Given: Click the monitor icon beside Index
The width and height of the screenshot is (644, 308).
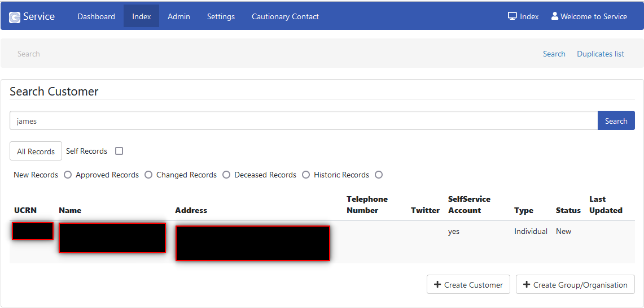Looking at the screenshot, I should tap(512, 16).
